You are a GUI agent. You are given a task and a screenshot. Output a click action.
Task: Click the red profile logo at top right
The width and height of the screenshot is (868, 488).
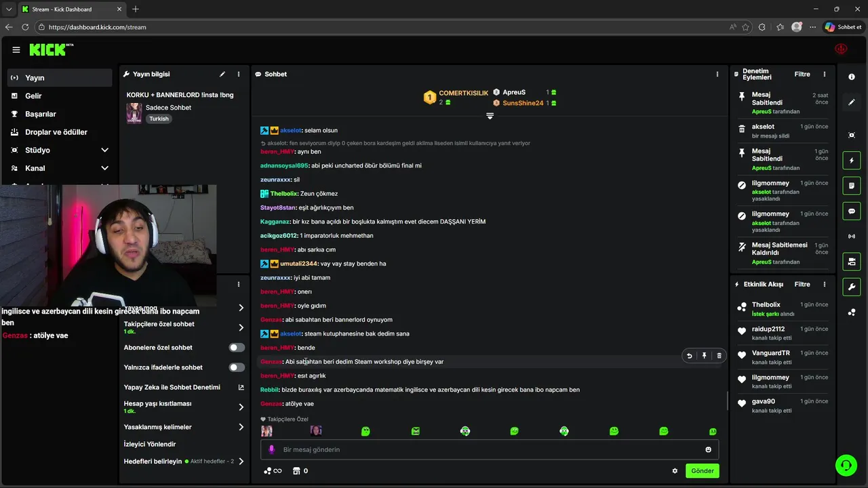(841, 49)
